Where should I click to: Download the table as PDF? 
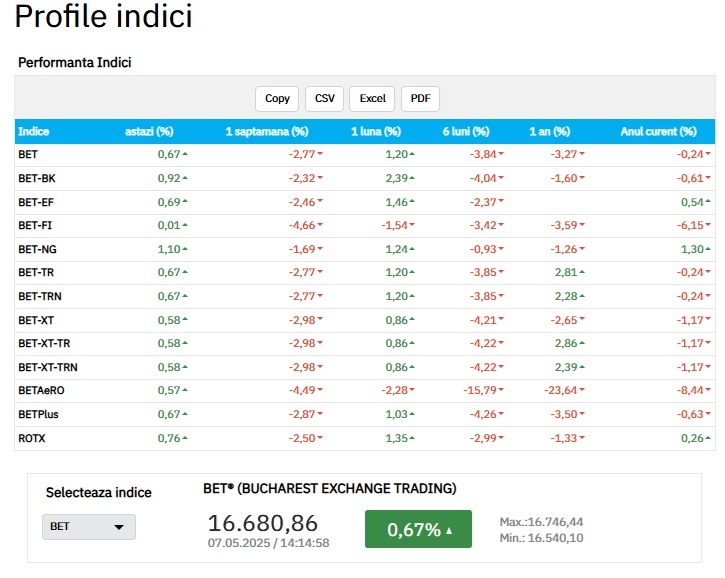tap(420, 98)
